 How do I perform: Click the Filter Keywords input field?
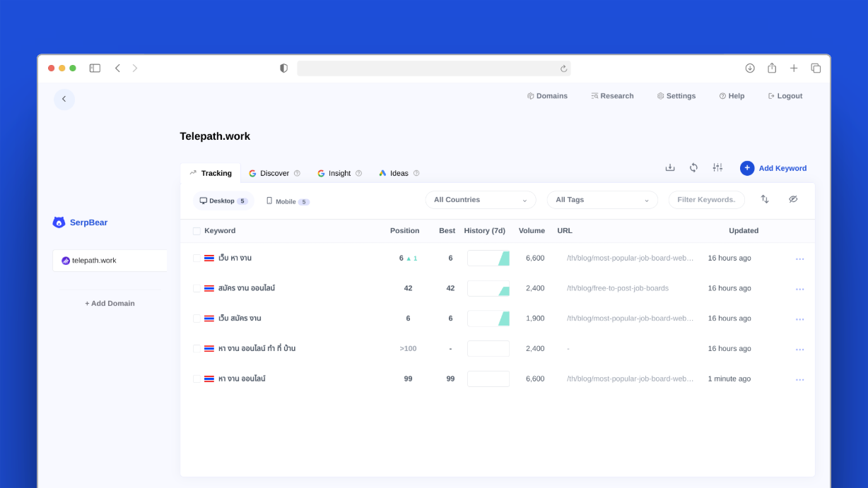(x=705, y=200)
